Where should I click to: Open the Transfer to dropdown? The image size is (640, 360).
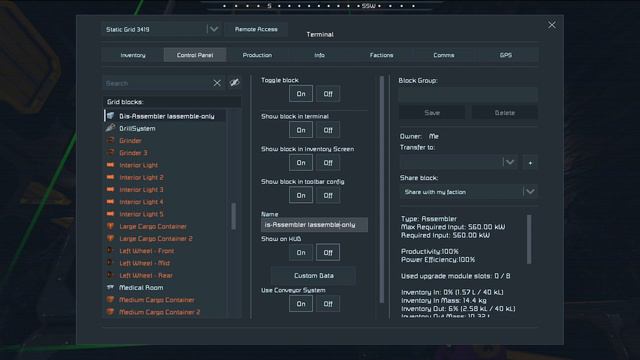[459, 162]
